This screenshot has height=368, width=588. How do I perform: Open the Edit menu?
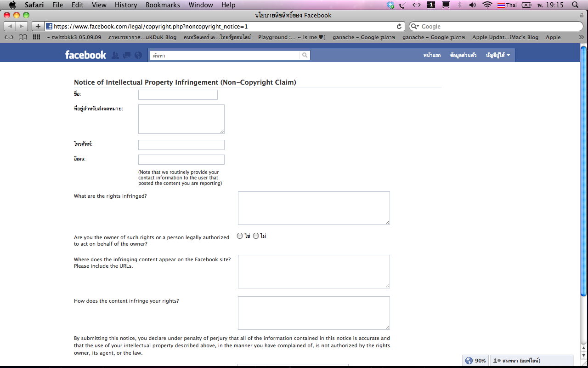point(78,5)
